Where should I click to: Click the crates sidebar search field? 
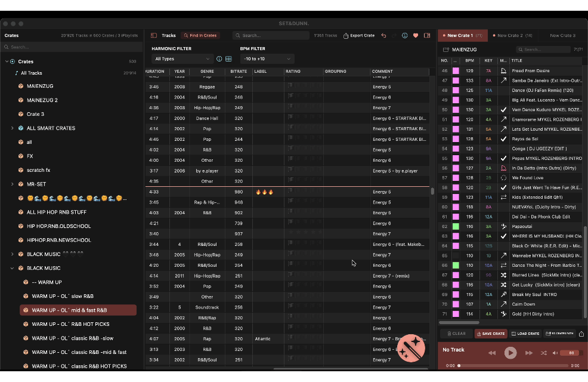72,47
